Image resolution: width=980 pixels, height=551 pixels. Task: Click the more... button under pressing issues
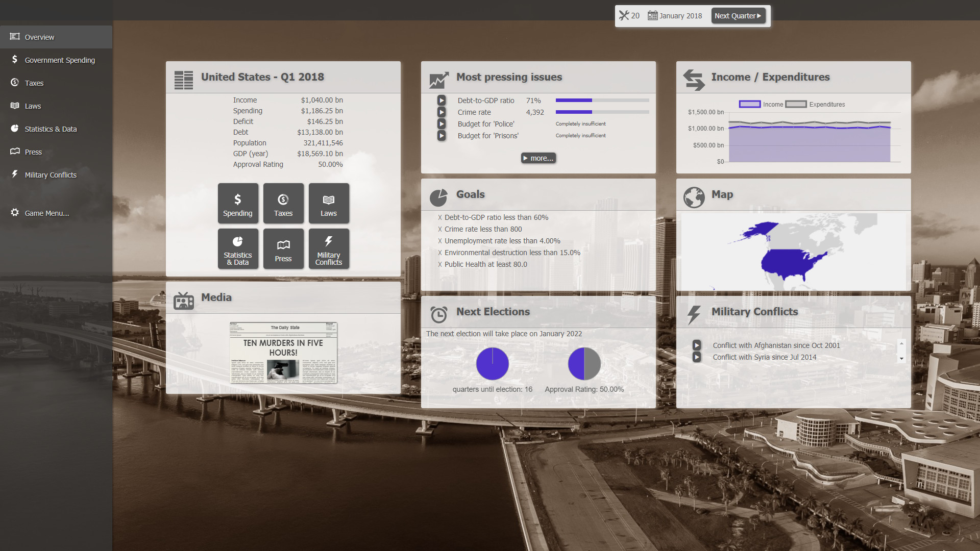(538, 158)
